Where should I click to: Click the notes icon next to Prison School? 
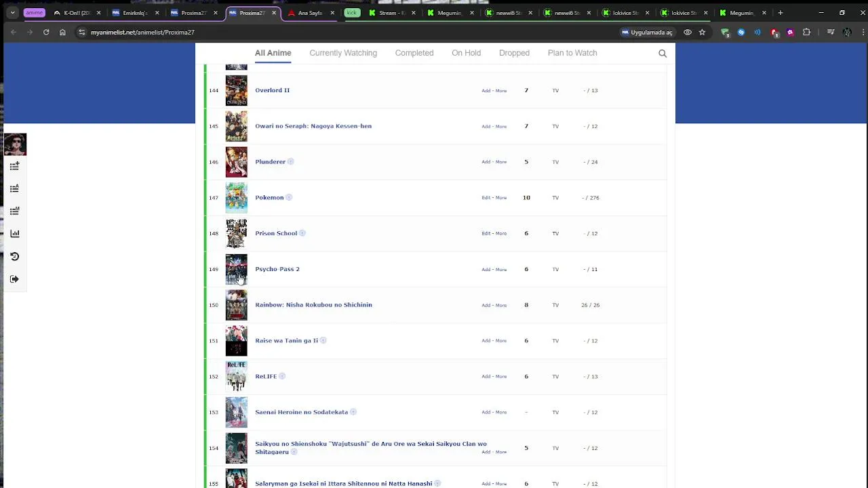302,233
